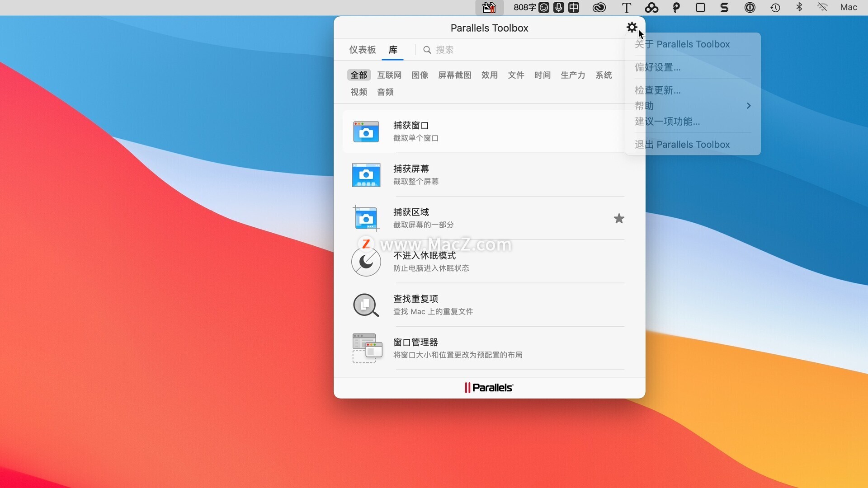Click the three-circles clover menu bar icon

tap(651, 7)
